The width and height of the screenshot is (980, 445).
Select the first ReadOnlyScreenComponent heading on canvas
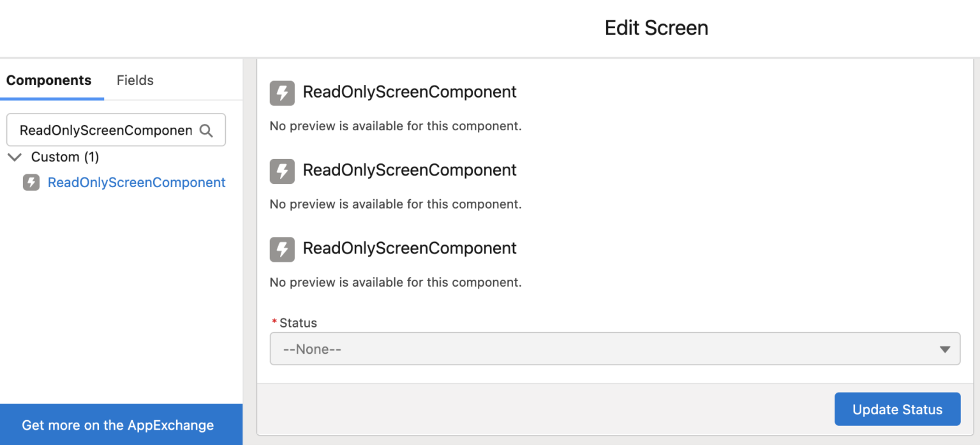click(x=410, y=91)
